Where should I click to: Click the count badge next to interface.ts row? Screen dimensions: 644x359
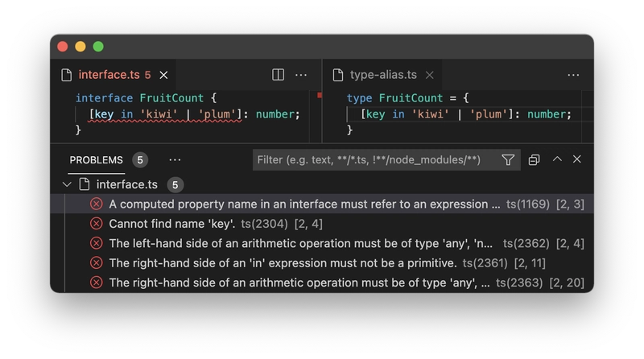click(175, 185)
